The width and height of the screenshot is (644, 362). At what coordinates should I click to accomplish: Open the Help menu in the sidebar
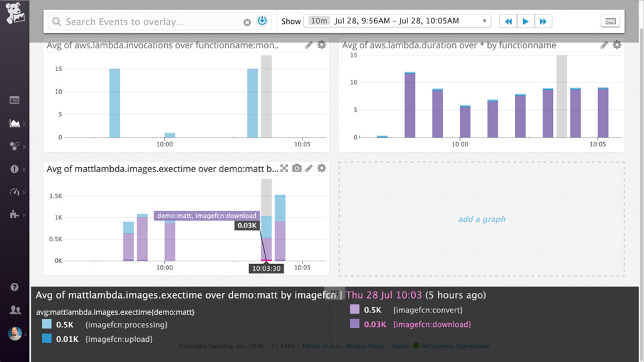14,287
